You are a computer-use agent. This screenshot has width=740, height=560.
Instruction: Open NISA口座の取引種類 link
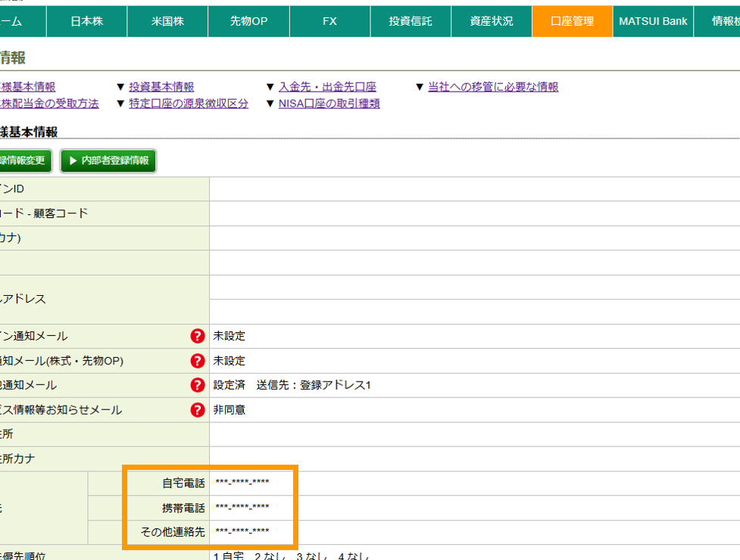click(329, 103)
